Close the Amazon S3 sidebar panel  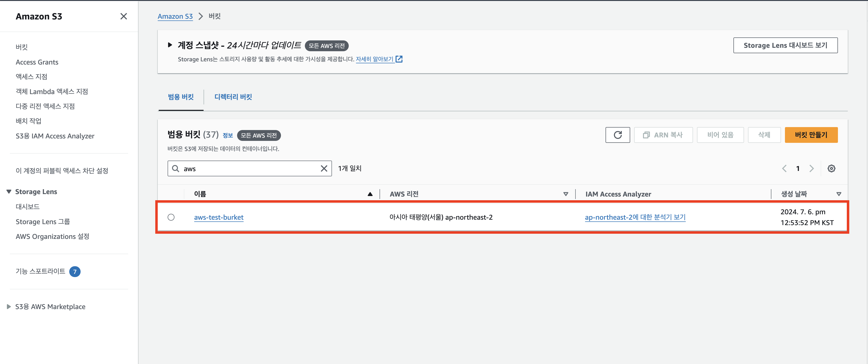[x=124, y=16]
